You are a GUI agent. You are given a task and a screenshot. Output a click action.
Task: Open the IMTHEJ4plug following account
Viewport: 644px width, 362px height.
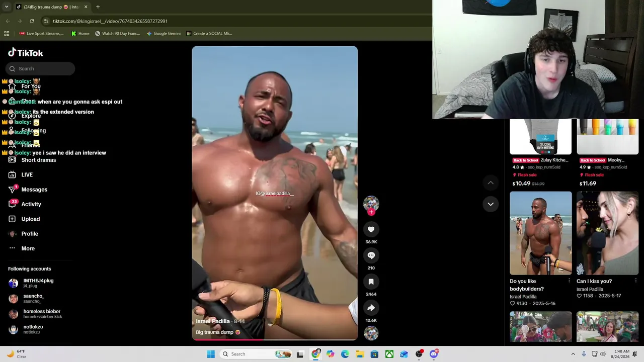(x=31, y=283)
